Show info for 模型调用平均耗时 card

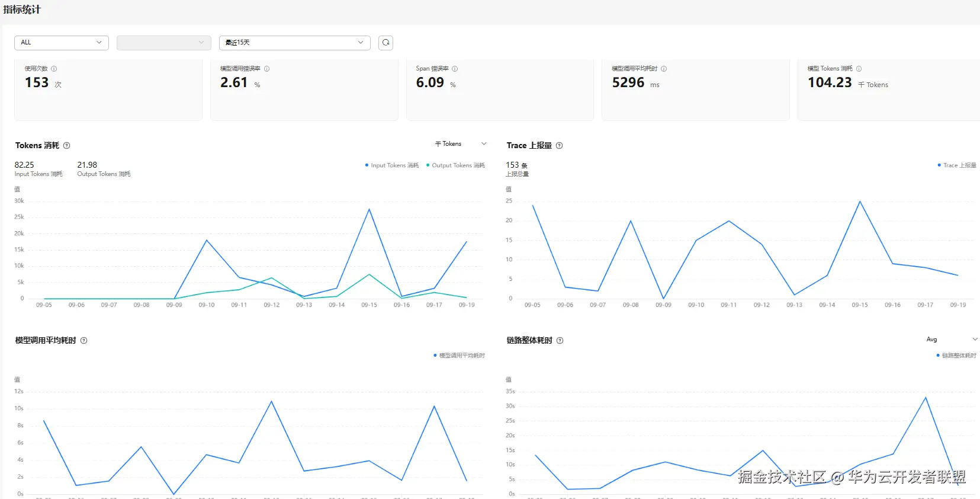(x=664, y=69)
